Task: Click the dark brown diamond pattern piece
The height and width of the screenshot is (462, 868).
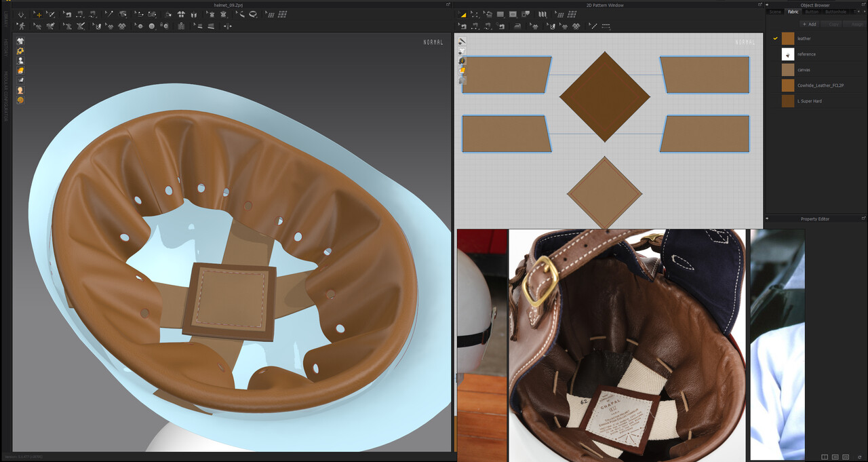Action: [x=605, y=97]
